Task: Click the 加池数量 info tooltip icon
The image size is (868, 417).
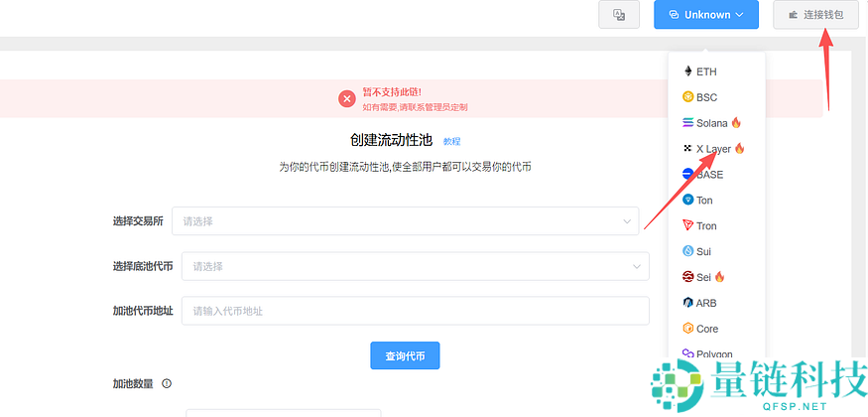Action: pyautogui.click(x=167, y=383)
